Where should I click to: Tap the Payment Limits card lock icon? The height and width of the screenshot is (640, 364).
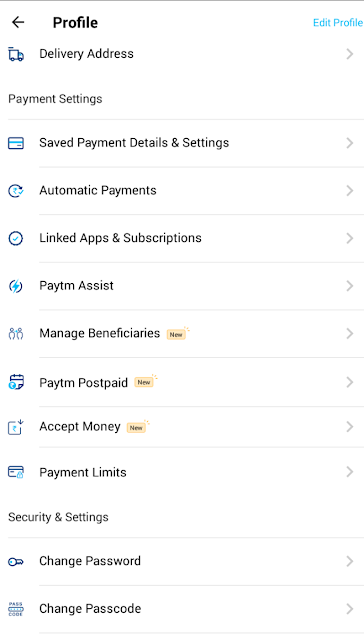point(16,472)
